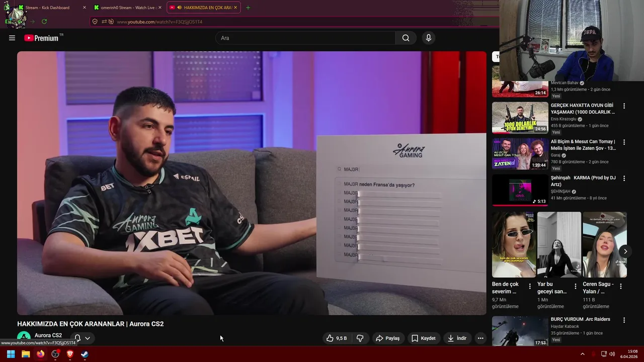Open the Yar bu geceyi san short
This screenshot has height=362, width=644.
point(559,245)
